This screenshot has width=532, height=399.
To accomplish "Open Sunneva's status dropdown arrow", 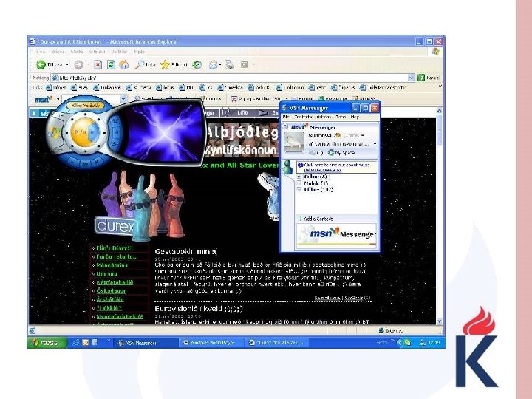I will [x=363, y=136].
